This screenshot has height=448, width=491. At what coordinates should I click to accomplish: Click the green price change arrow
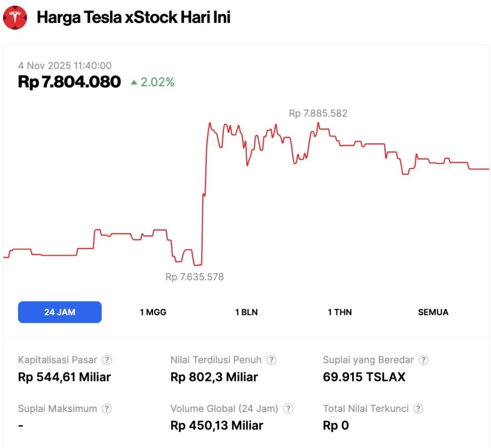pyautogui.click(x=134, y=82)
